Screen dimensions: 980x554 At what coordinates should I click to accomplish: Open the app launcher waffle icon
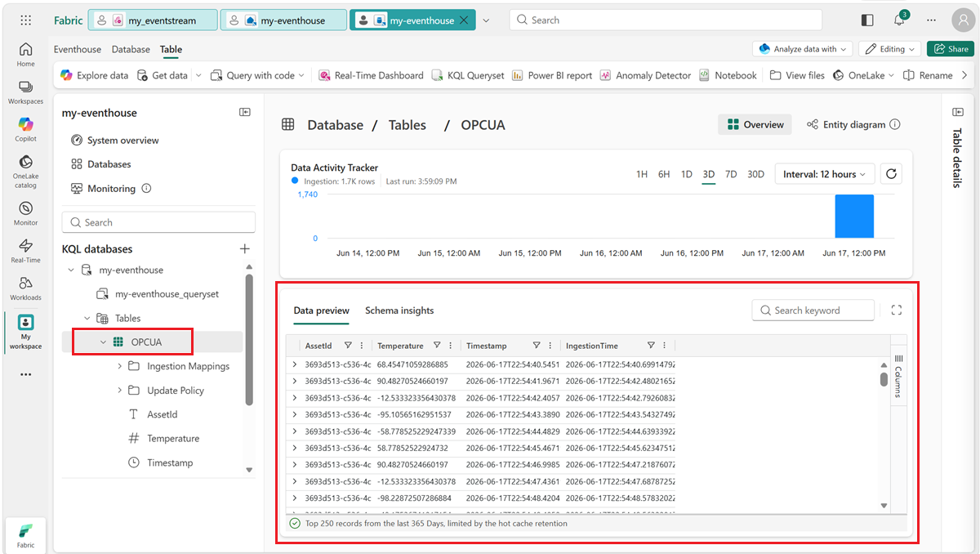coord(25,20)
